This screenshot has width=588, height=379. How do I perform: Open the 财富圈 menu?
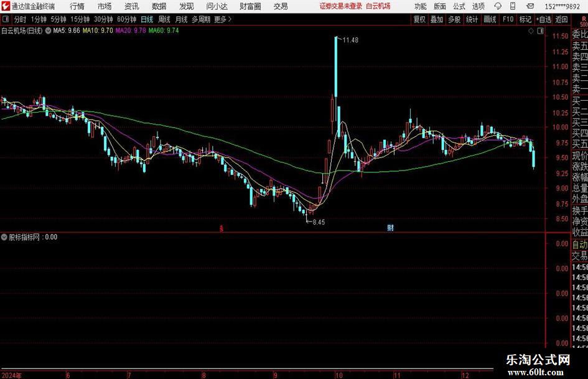(250, 6)
